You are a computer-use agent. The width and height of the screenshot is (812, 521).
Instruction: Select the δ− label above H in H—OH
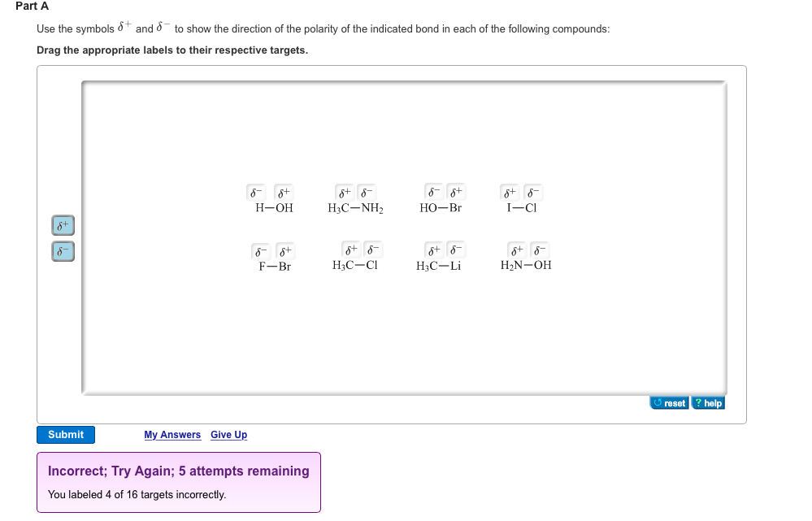point(256,193)
